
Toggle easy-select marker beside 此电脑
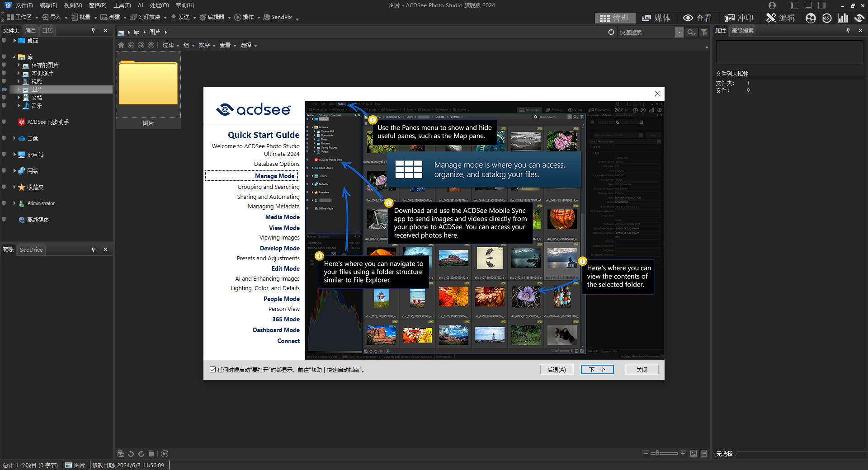[x=4, y=155]
